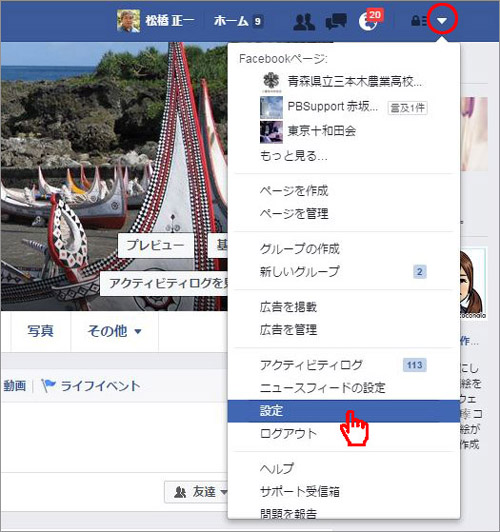Click the profile picture thumbnail in header
This screenshot has width=500, height=532.
click(129, 21)
